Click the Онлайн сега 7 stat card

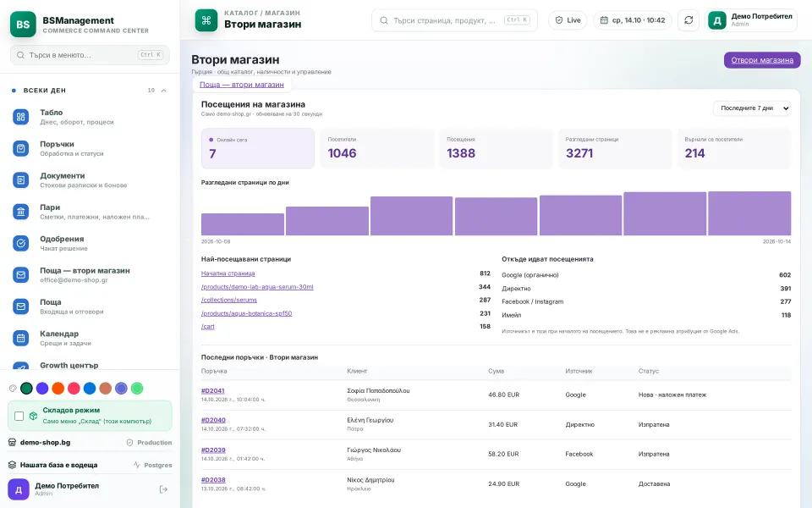[x=257, y=148]
